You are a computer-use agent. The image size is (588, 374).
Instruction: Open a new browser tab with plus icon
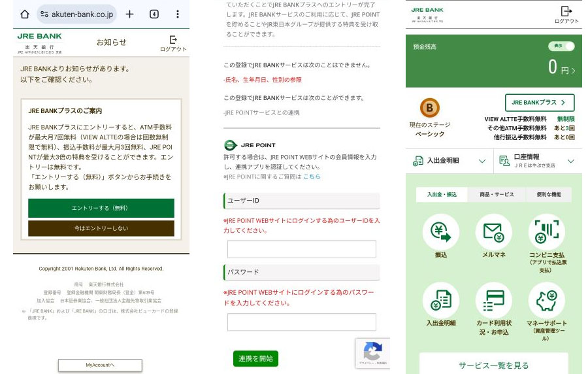pyautogui.click(x=130, y=14)
